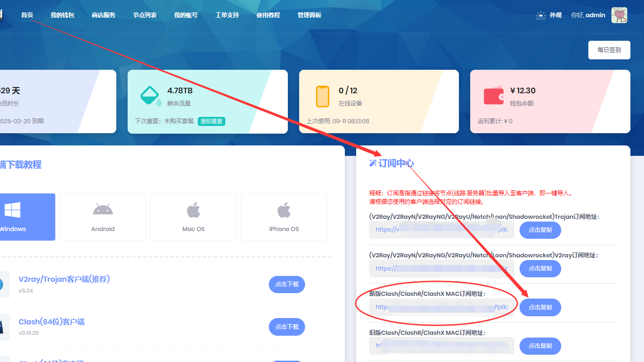Select the Mac OS platform tab
The height and width of the screenshot is (362, 644).
(x=193, y=217)
